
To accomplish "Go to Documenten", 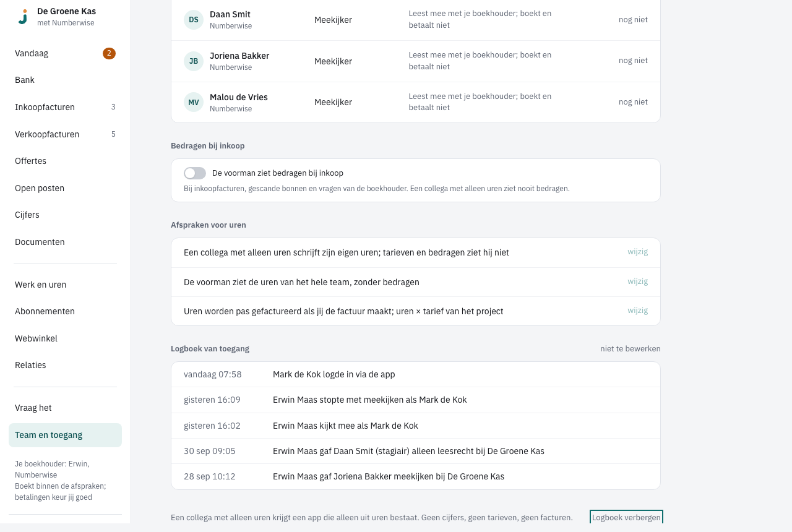I will pos(65,242).
